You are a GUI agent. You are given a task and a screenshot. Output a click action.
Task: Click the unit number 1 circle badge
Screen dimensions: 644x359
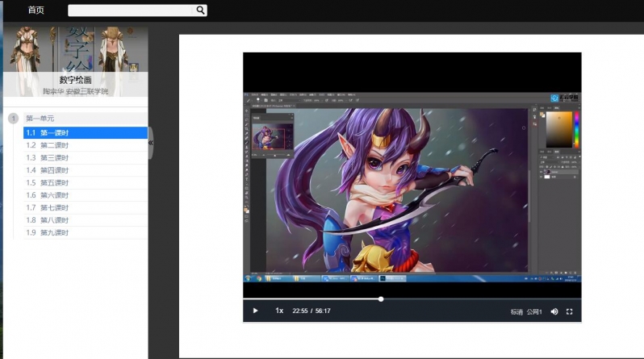pos(13,119)
